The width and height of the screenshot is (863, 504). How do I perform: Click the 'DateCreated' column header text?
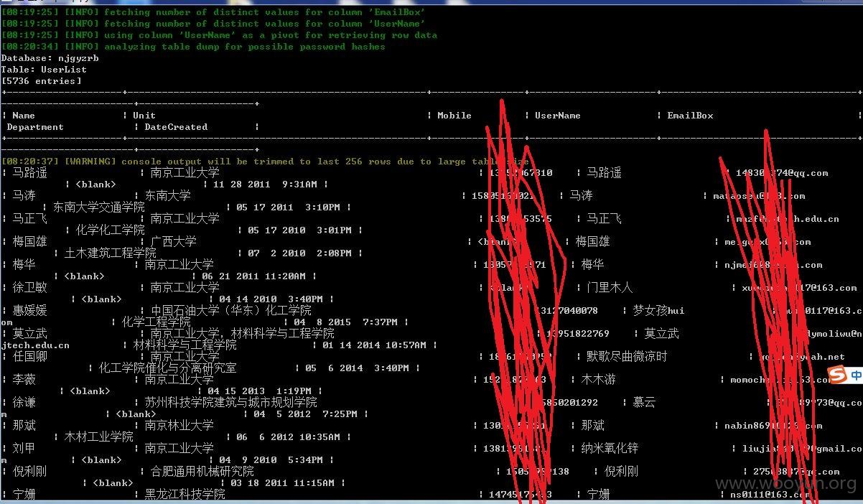tap(176, 127)
